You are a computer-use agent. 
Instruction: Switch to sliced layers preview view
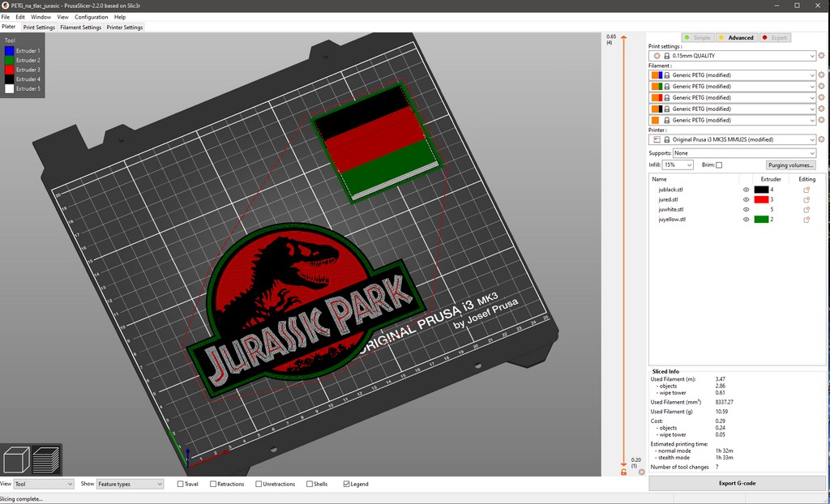point(45,459)
